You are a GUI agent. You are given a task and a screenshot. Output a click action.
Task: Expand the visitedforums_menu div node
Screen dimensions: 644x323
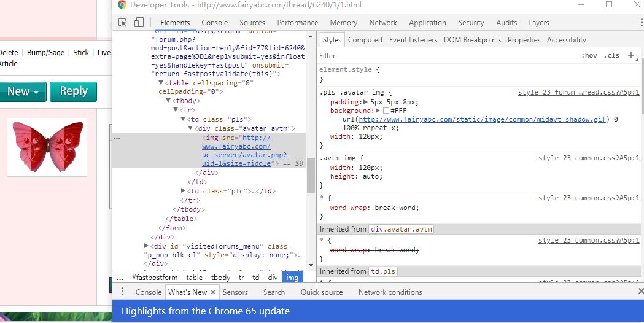pos(146,246)
